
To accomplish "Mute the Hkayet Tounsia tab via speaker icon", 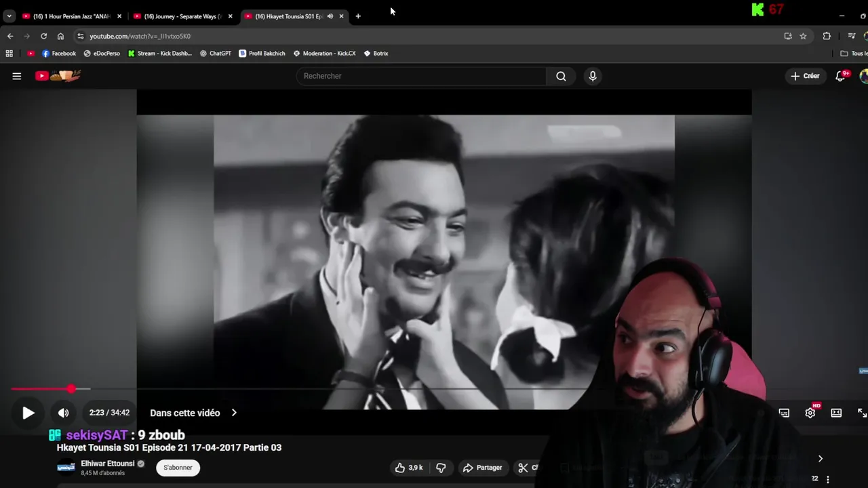I will [330, 16].
